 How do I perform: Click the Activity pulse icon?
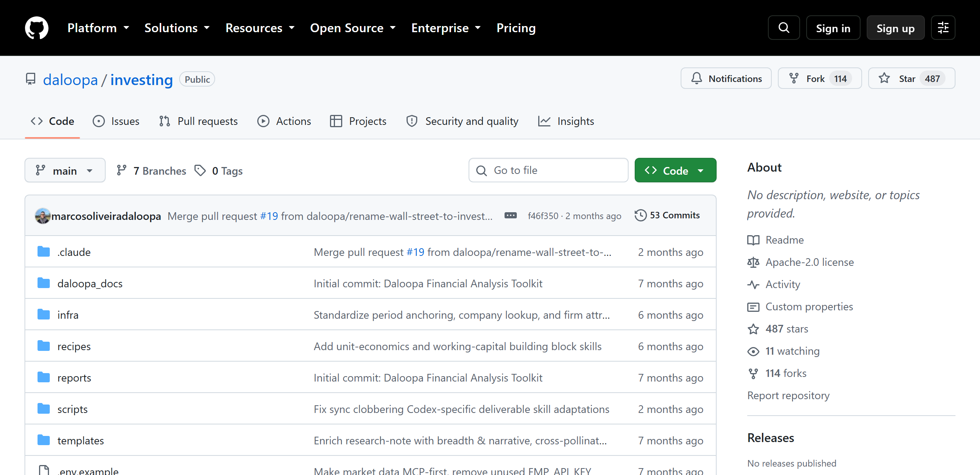pos(753,285)
